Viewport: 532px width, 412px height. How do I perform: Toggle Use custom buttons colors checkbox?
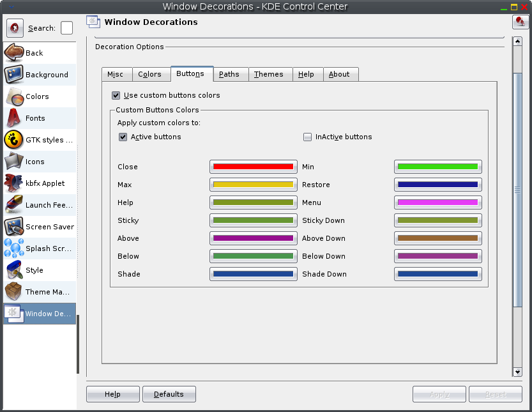pos(116,95)
